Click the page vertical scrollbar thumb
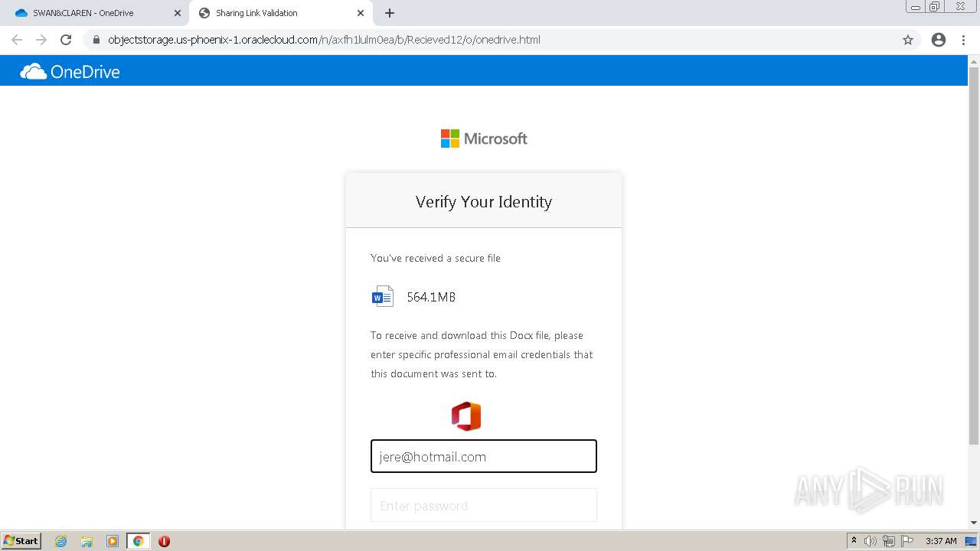The height and width of the screenshot is (551, 980). pos(974,256)
